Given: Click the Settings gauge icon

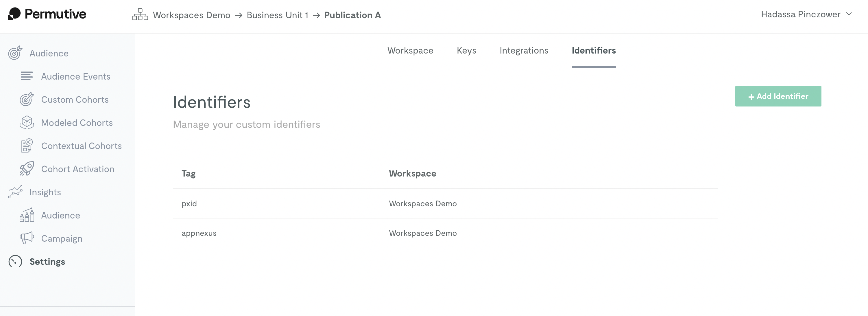Looking at the screenshot, I should (15, 261).
